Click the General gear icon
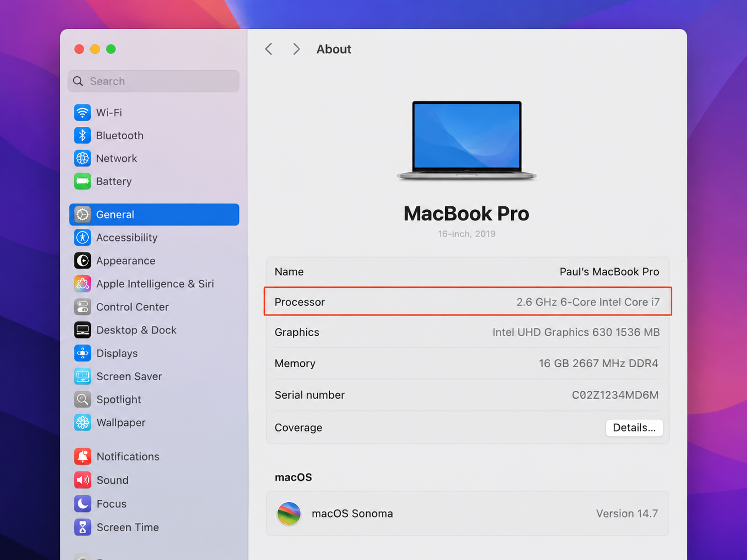Screen dimensions: 747x560 (x=83, y=215)
